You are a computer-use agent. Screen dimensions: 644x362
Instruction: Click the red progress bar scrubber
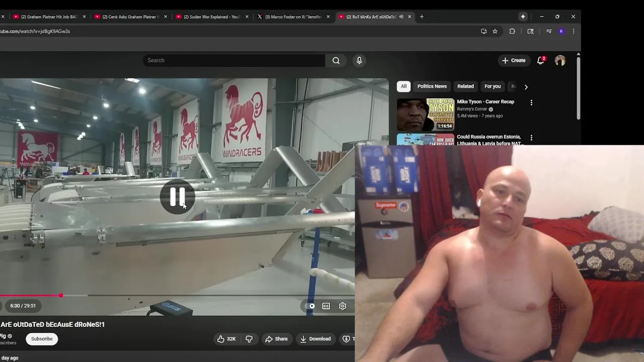pos(61,295)
